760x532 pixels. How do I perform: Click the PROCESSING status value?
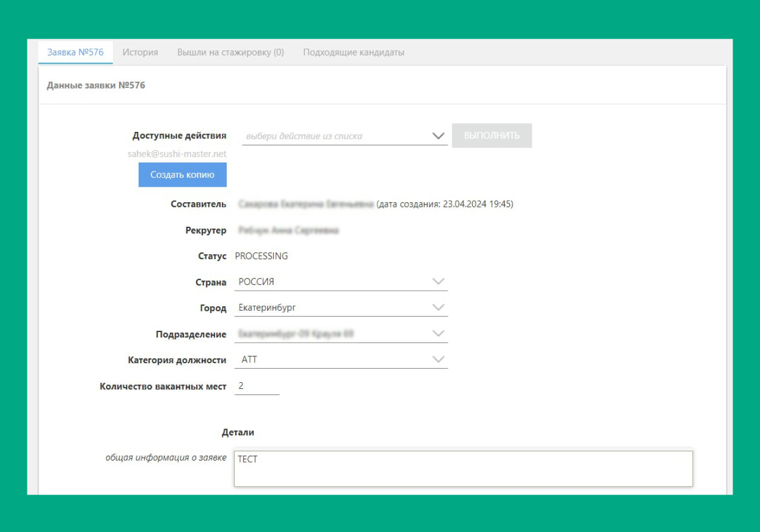point(261,255)
